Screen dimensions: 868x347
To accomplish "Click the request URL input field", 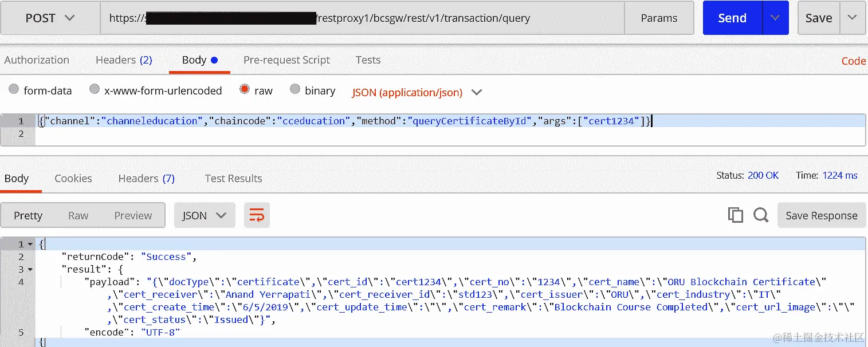I will coord(362,18).
